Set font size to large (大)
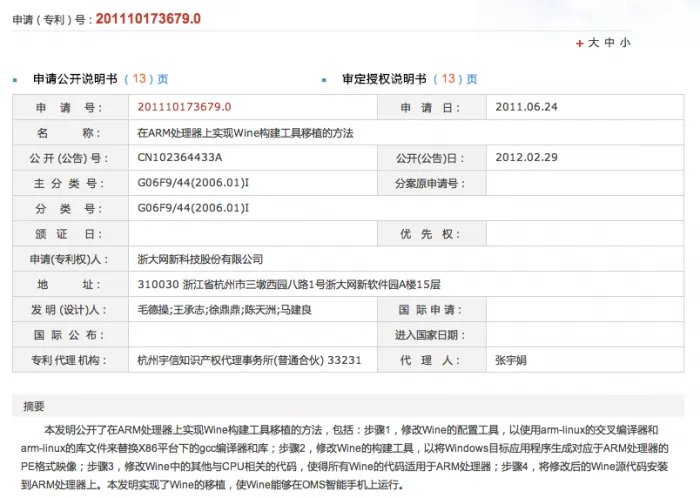 tap(593, 43)
